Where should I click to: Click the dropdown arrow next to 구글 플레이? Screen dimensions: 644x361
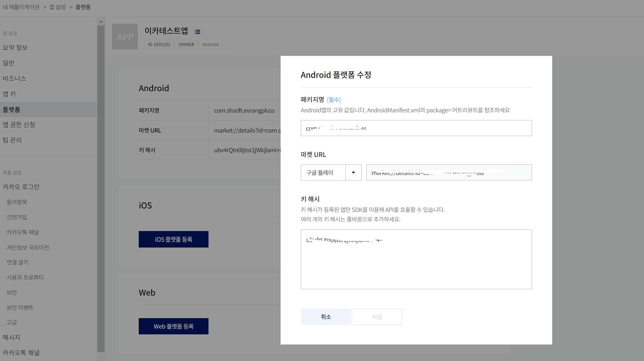[x=353, y=173]
